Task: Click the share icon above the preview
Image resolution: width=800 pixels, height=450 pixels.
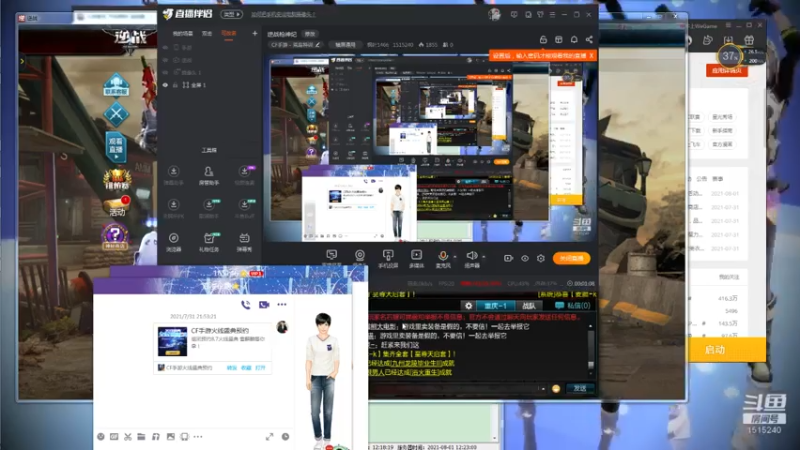Action: click(589, 40)
